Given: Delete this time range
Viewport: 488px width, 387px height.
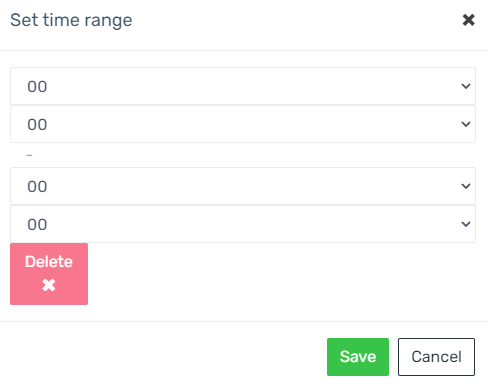Looking at the screenshot, I should (49, 274).
